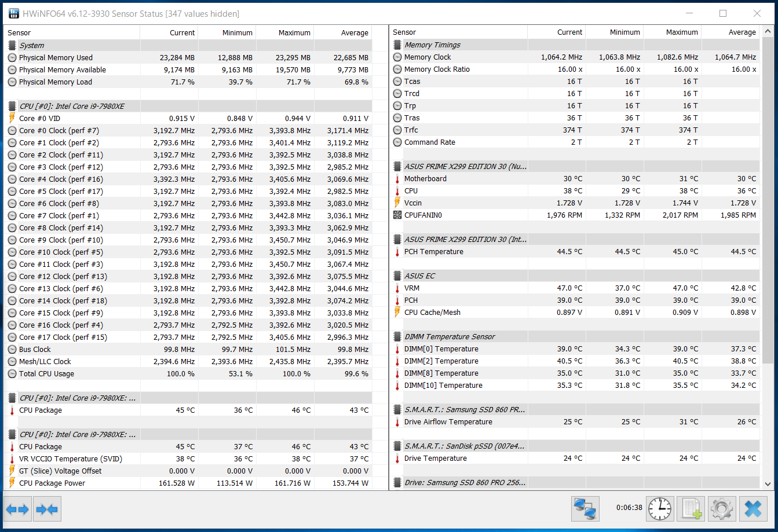Image resolution: width=778 pixels, height=532 pixels.
Task: Select the DIMM[10] Temperature row
Action: [575, 385]
